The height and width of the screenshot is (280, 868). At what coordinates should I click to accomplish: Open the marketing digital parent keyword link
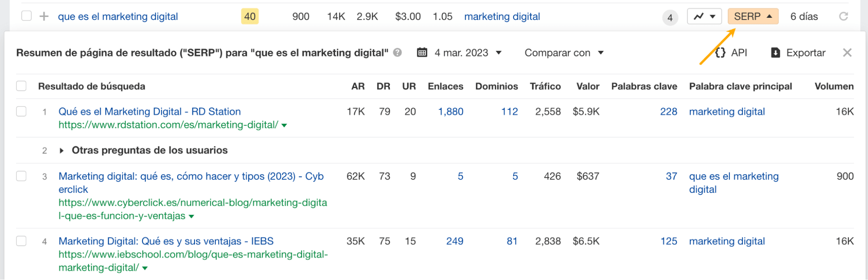point(502,16)
